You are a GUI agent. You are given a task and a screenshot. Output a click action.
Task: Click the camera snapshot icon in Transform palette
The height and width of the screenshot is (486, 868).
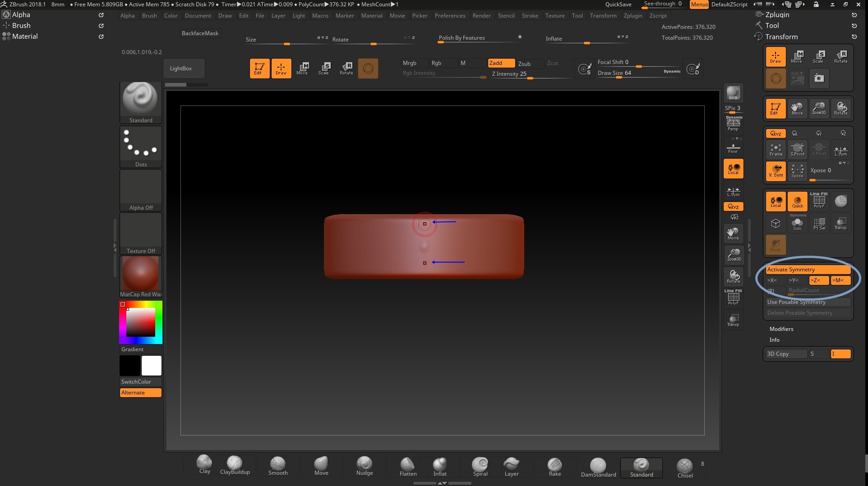[819, 78]
